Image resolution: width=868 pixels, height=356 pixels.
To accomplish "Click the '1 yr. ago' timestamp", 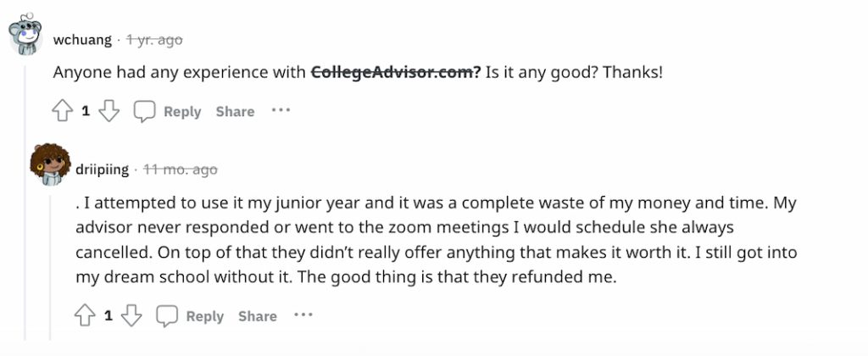I will (154, 40).
